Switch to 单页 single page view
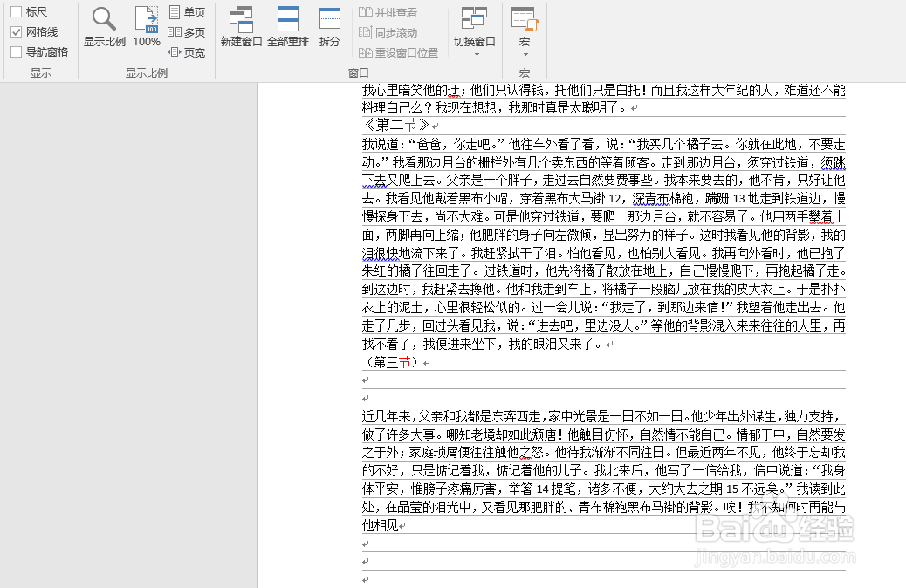Image resolution: width=906 pixels, height=588 pixels. (x=187, y=12)
